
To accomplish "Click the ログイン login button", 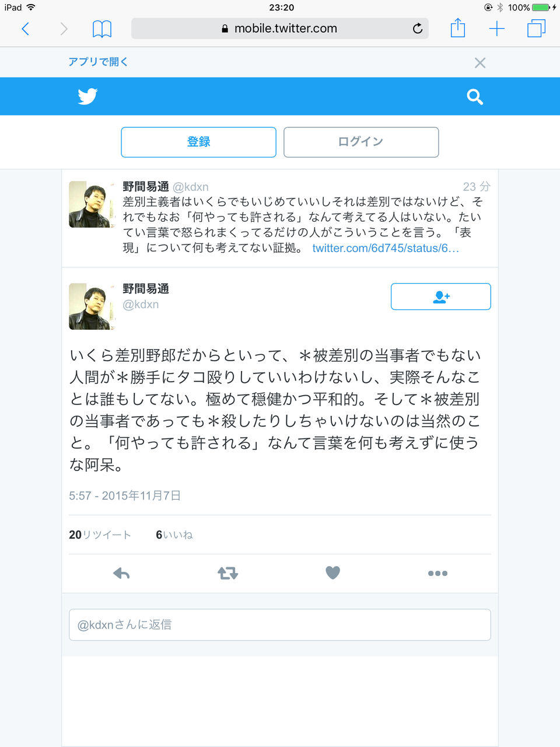I will (x=361, y=142).
